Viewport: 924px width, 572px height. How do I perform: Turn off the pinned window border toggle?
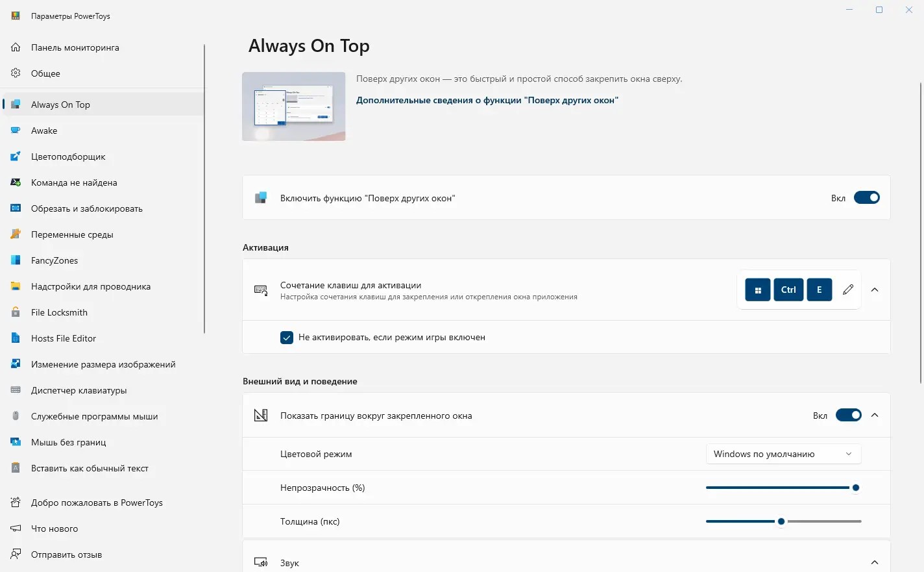tap(848, 416)
